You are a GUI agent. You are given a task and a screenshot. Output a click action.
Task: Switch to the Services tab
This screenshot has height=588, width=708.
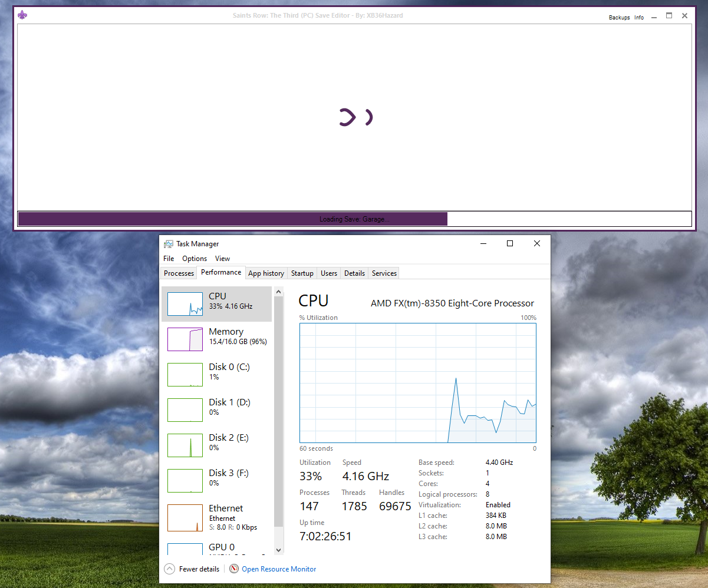[384, 273]
